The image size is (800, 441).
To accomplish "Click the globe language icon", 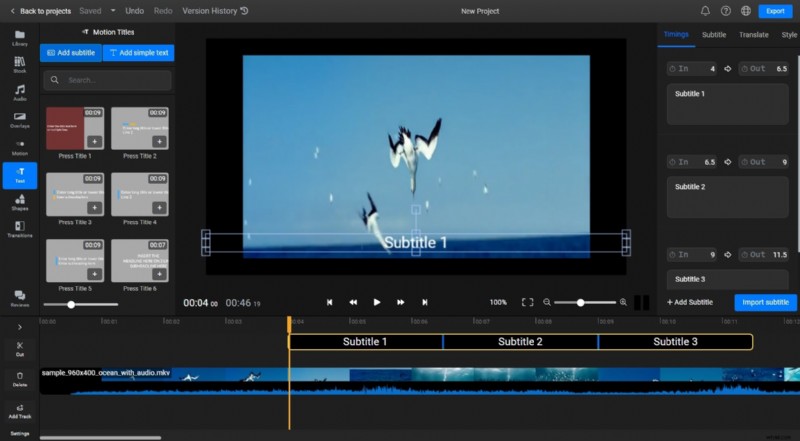I will pyautogui.click(x=745, y=11).
